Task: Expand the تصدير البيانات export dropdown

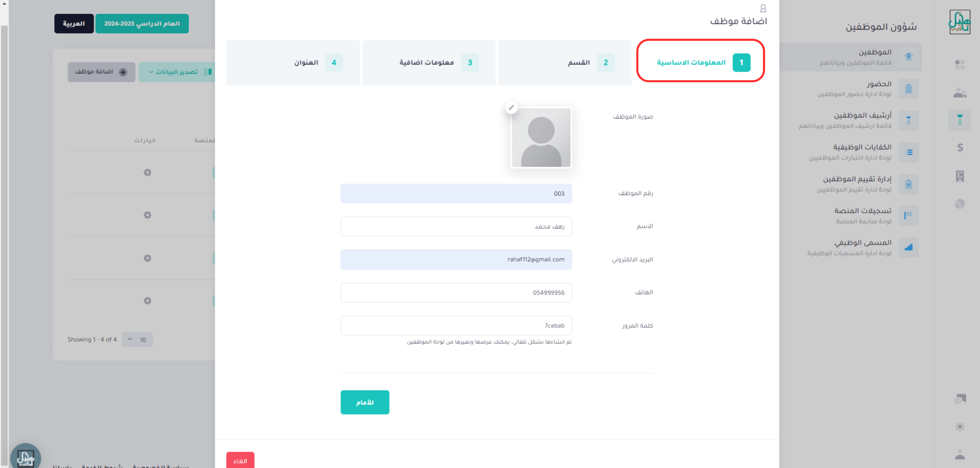Action: point(177,72)
